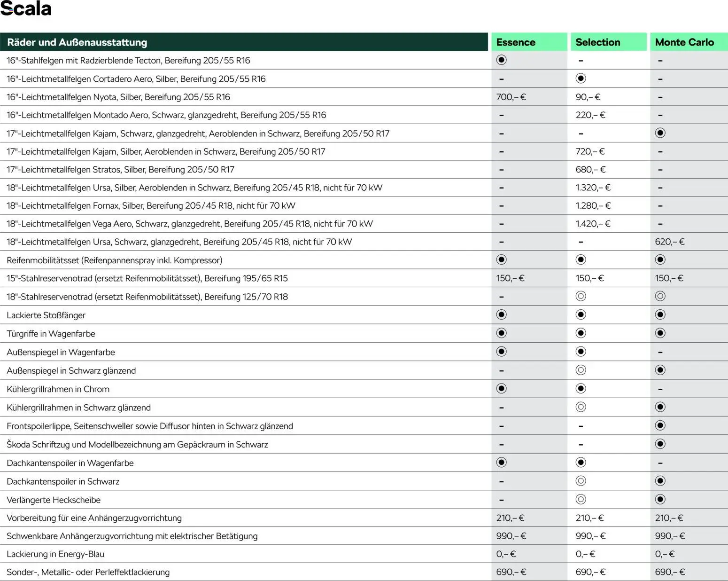Select Essence marker for Lackierte Stoßfänger

(501, 314)
